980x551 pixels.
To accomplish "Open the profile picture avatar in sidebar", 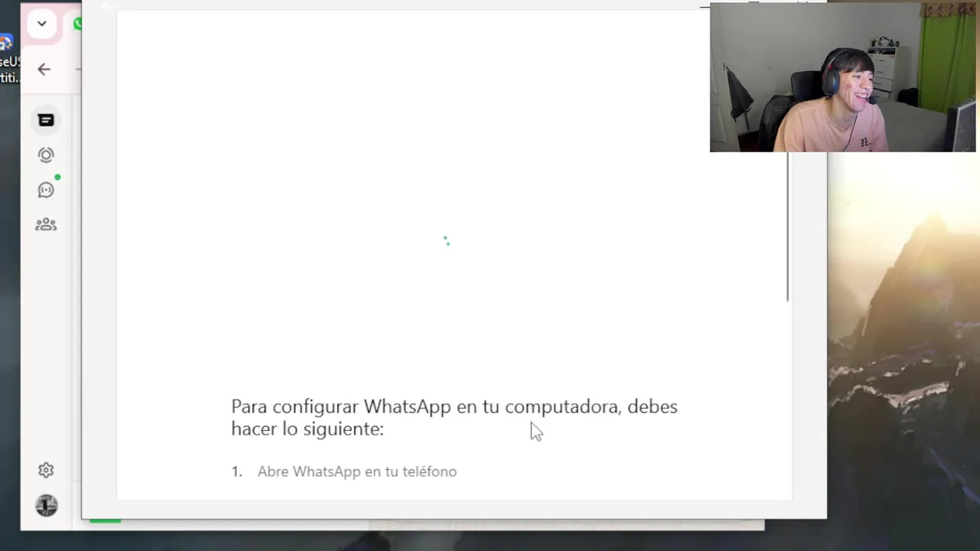I will tap(46, 505).
